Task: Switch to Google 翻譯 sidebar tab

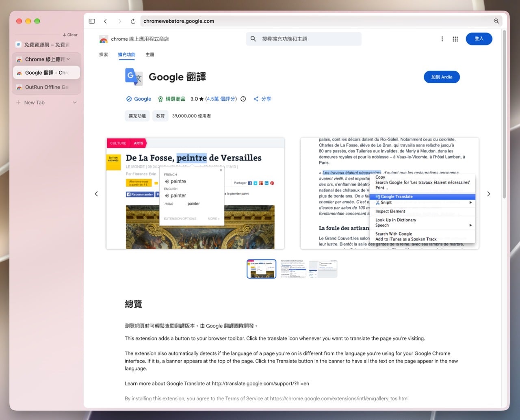Action: [47, 73]
